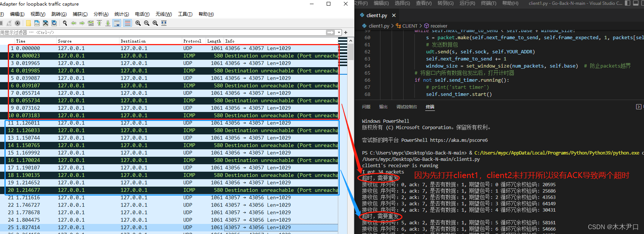Screen dimensions: 644x234
Task: Open Wireshark 跳转(G) menu
Action: tap(59, 14)
